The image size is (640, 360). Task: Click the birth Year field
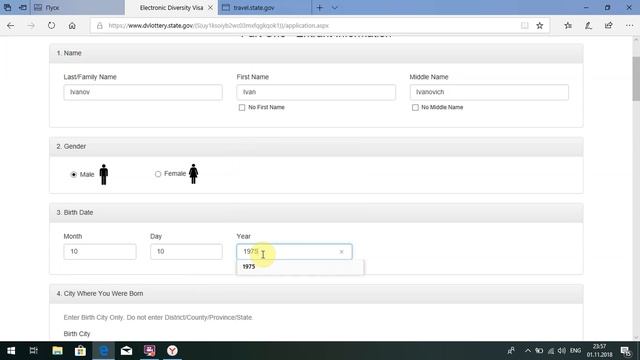294,251
